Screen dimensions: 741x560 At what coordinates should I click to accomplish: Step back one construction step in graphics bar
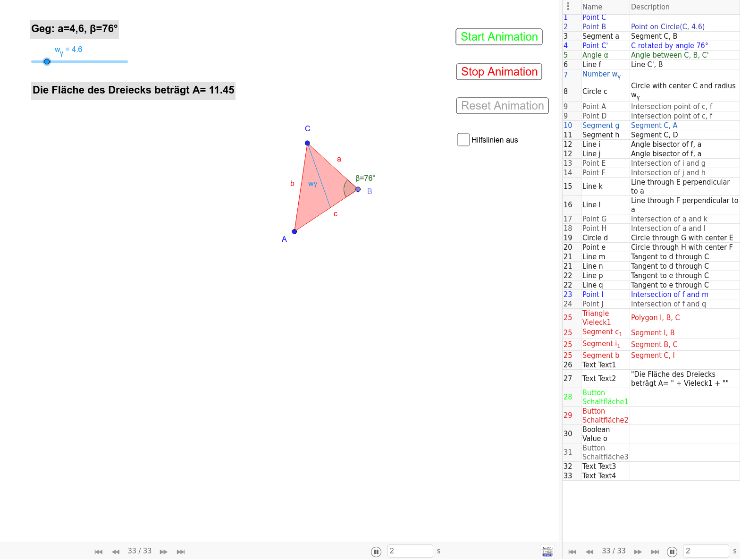(116, 552)
